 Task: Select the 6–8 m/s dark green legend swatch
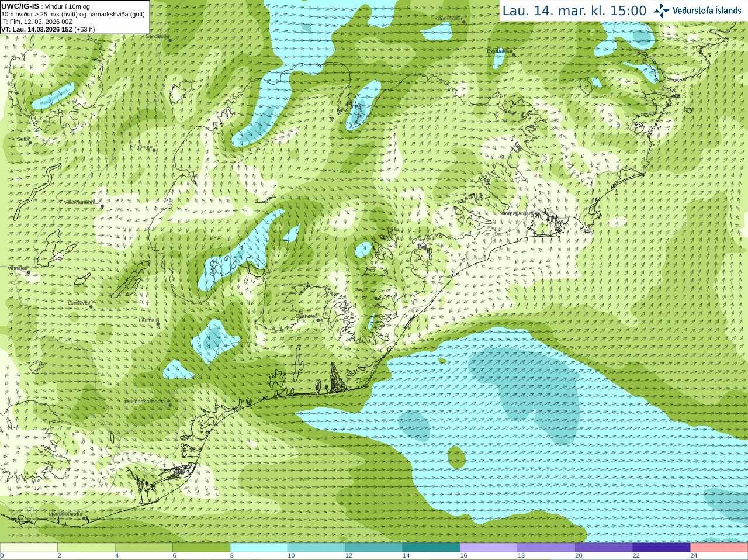(x=201, y=547)
